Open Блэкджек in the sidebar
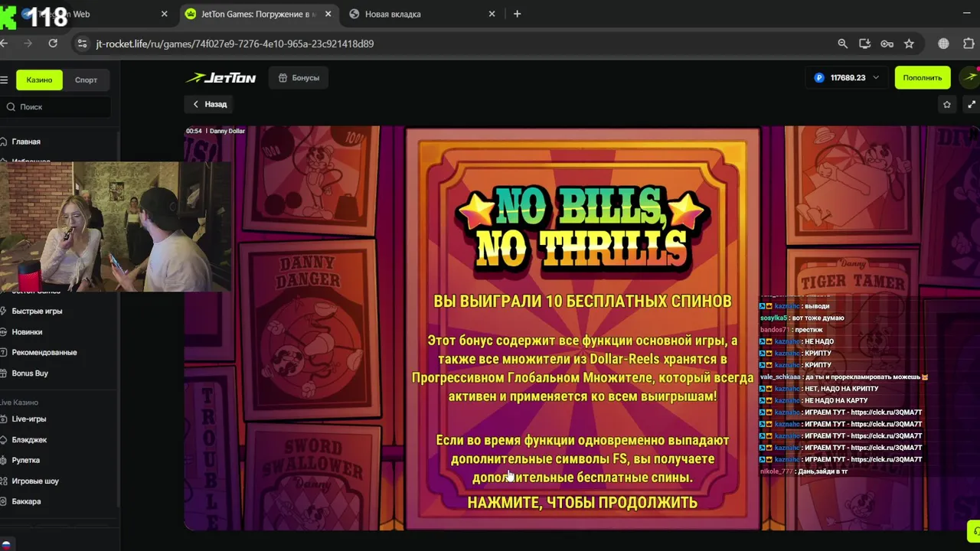Viewport: 980px width, 551px height. click(29, 440)
